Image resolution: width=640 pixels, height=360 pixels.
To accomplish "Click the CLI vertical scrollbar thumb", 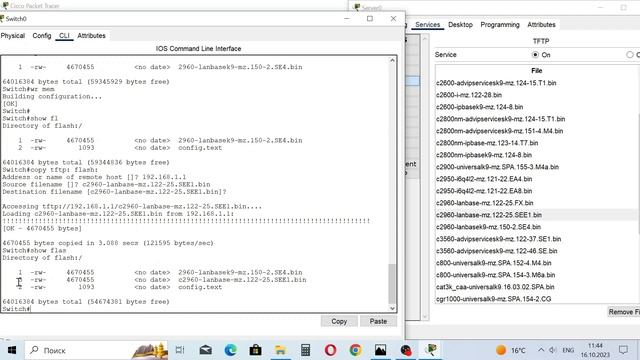I will click(392, 284).
